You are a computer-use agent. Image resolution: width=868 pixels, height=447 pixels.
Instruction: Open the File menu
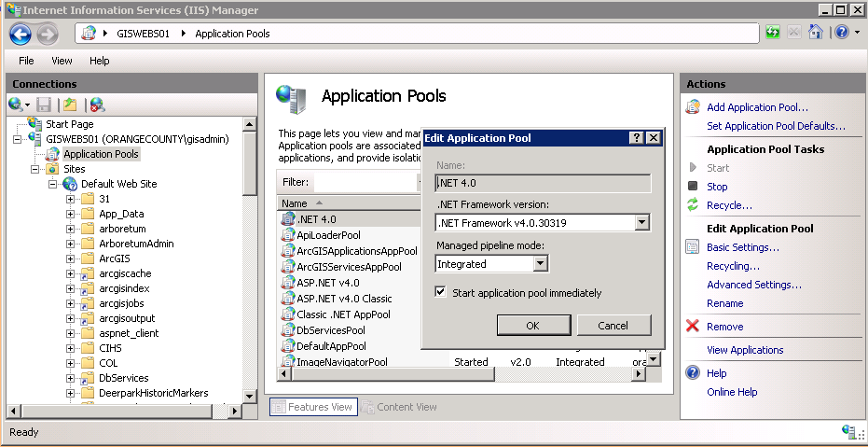(x=26, y=61)
